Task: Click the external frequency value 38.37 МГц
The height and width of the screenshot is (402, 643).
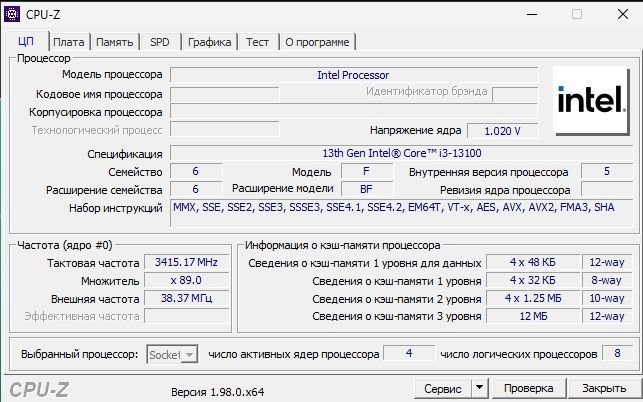Action: tap(187, 298)
